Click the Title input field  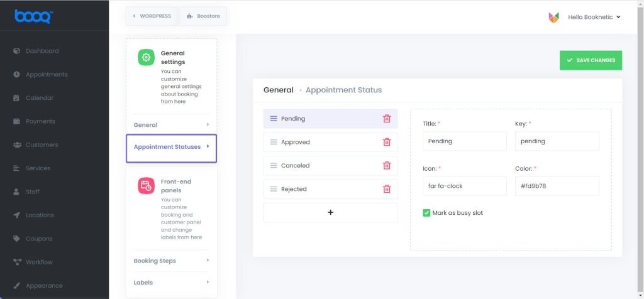[x=465, y=141]
